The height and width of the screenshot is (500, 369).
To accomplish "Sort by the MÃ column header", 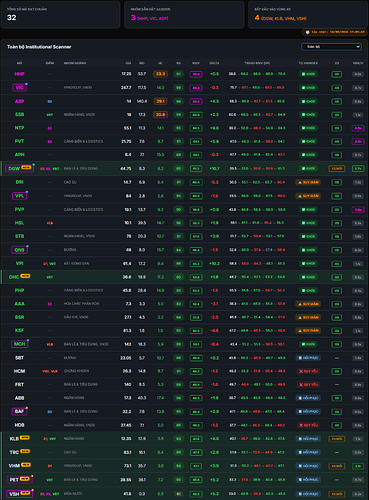I will (19, 63).
